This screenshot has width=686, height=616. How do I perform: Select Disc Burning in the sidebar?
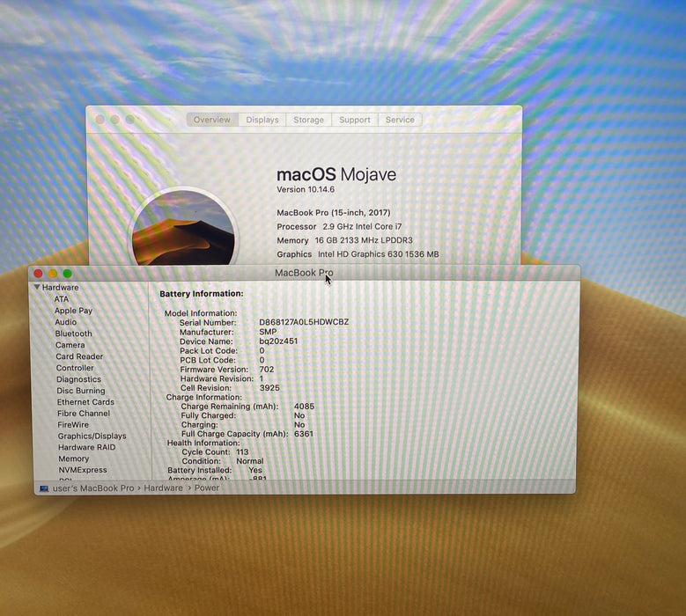coord(81,391)
